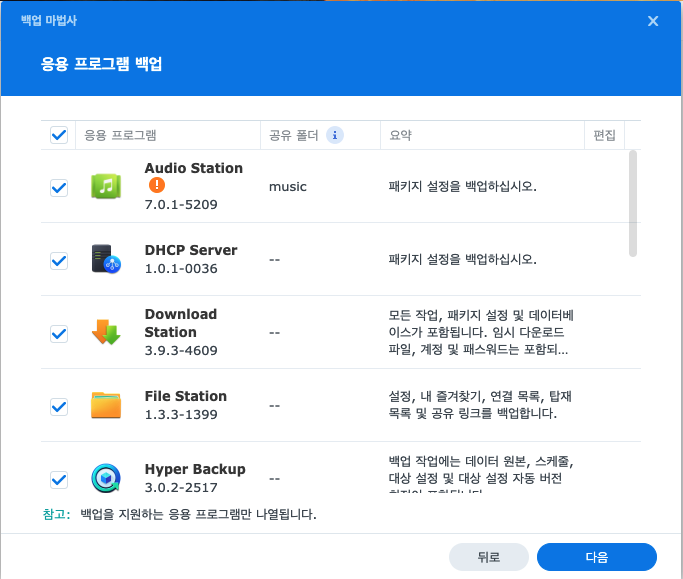The height and width of the screenshot is (579, 683).
Task: Select the DHCP Server name text
Action: [191, 250]
